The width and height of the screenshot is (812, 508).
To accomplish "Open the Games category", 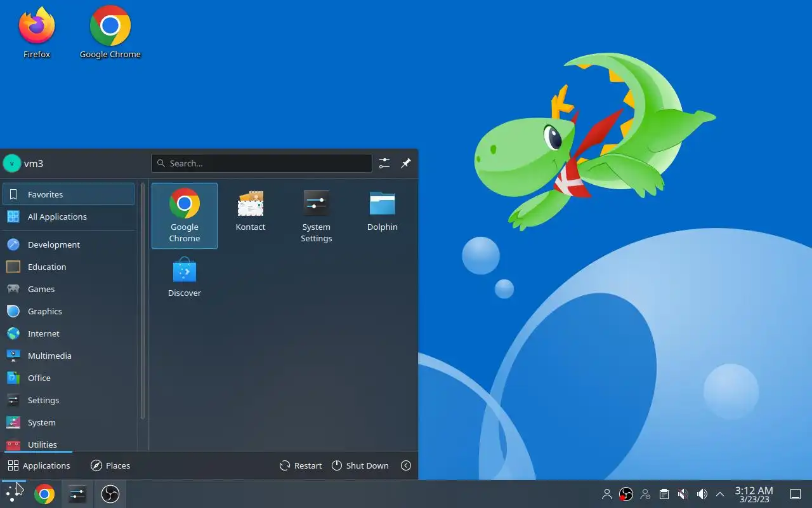I will tap(69, 289).
